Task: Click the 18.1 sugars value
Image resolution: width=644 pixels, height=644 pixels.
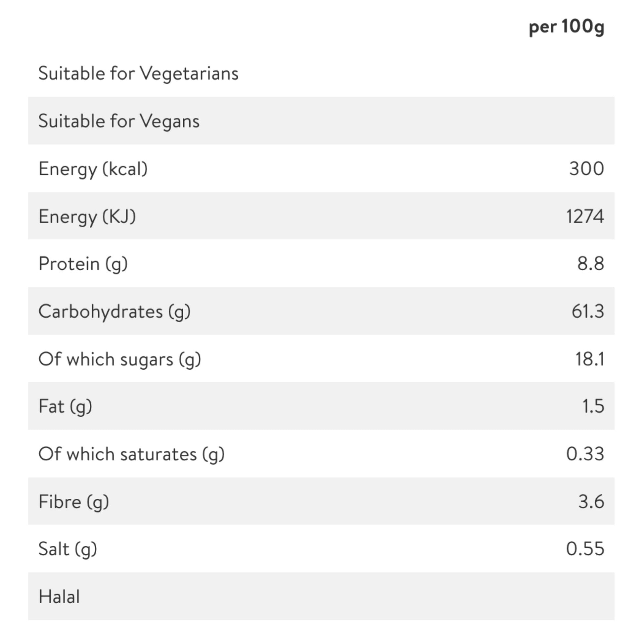Action: point(590,359)
